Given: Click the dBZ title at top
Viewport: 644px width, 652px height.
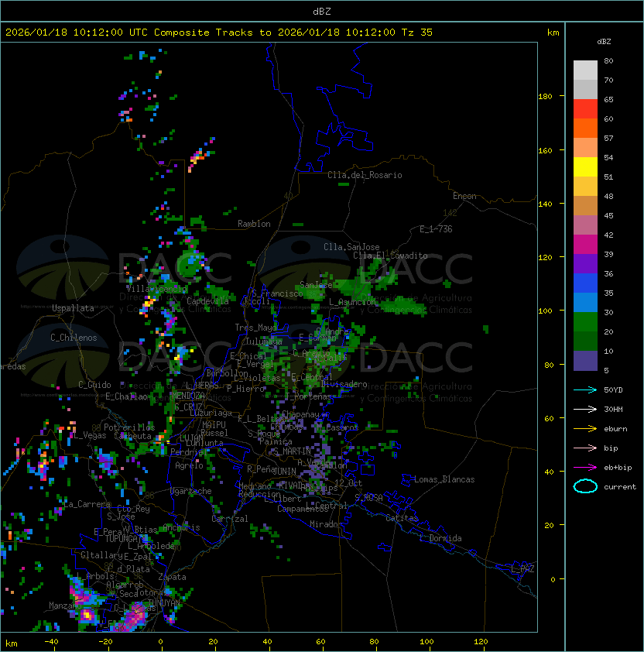Looking at the screenshot, I should click(322, 11).
